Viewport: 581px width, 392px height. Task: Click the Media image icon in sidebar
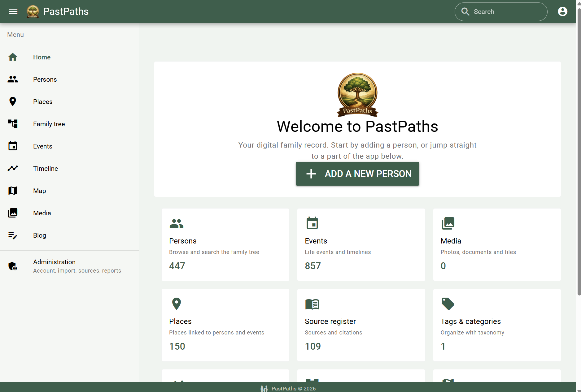13,213
